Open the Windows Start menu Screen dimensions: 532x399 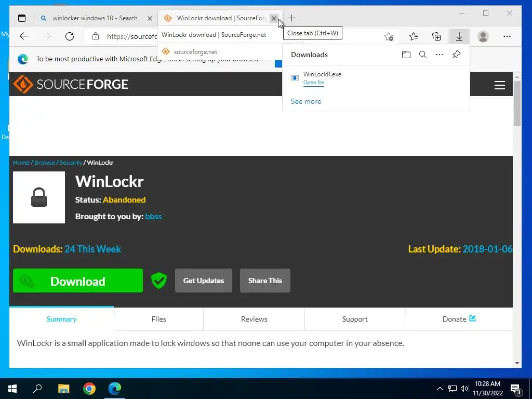(x=12, y=389)
